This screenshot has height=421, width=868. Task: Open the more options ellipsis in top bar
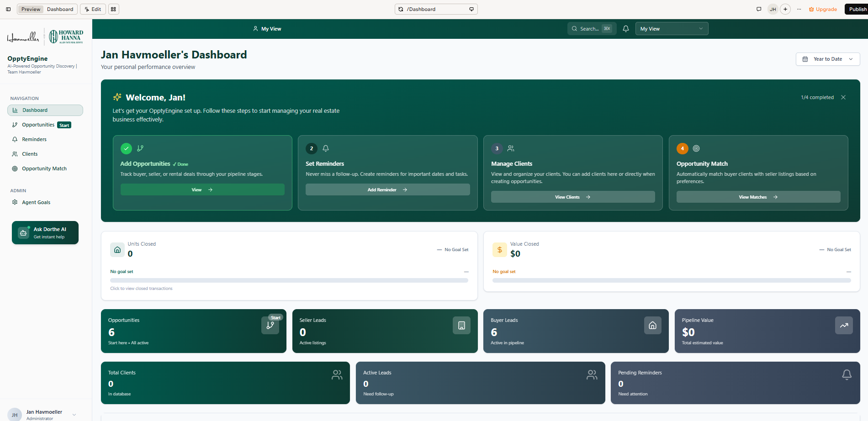(799, 9)
